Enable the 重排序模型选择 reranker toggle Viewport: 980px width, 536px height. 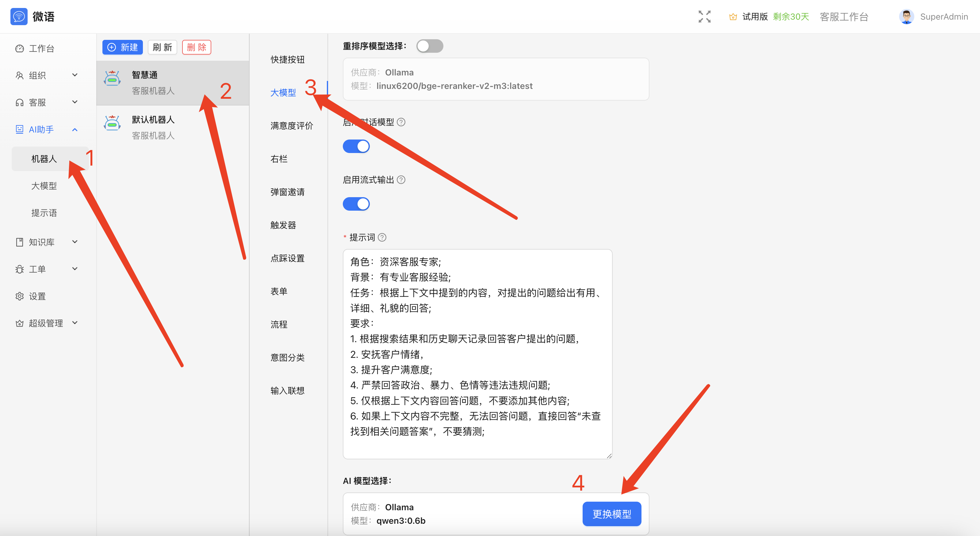click(x=430, y=46)
